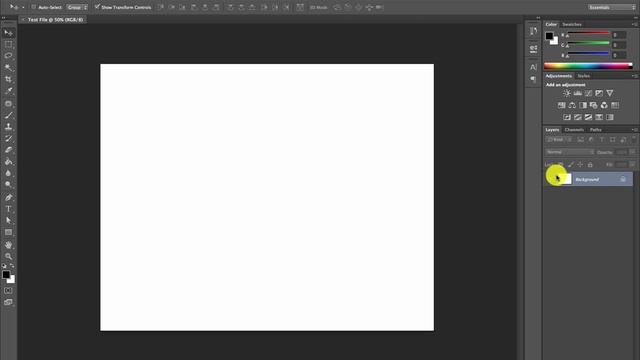The height and width of the screenshot is (360, 640).
Task: Toggle filter for adjustment layers
Action: 591,140
